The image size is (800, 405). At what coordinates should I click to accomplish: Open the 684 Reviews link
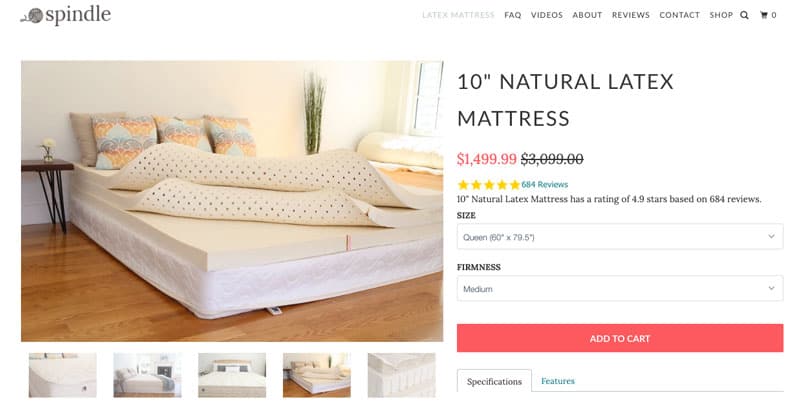coord(544,185)
